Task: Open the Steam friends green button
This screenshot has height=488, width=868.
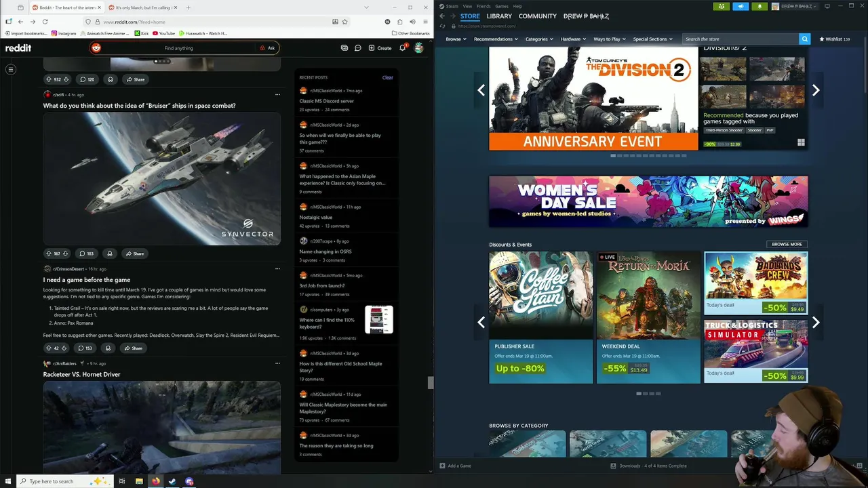Action: (x=722, y=6)
